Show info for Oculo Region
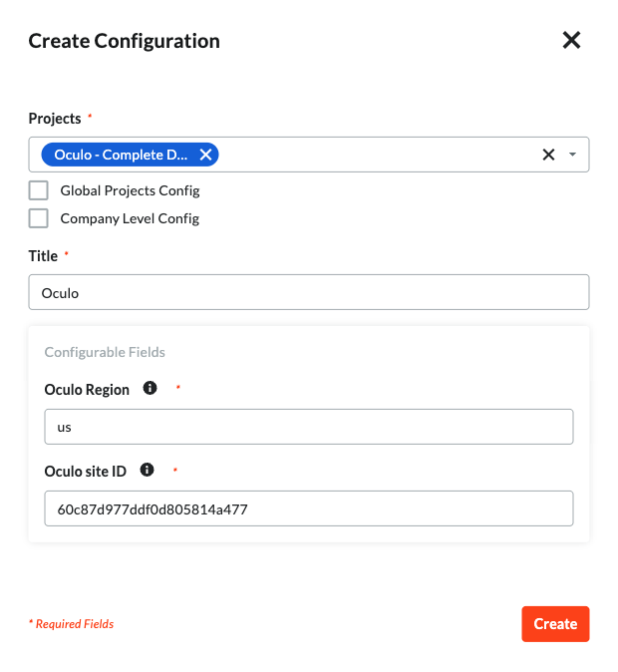The image size is (618, 672). click(x=151, y=389)
